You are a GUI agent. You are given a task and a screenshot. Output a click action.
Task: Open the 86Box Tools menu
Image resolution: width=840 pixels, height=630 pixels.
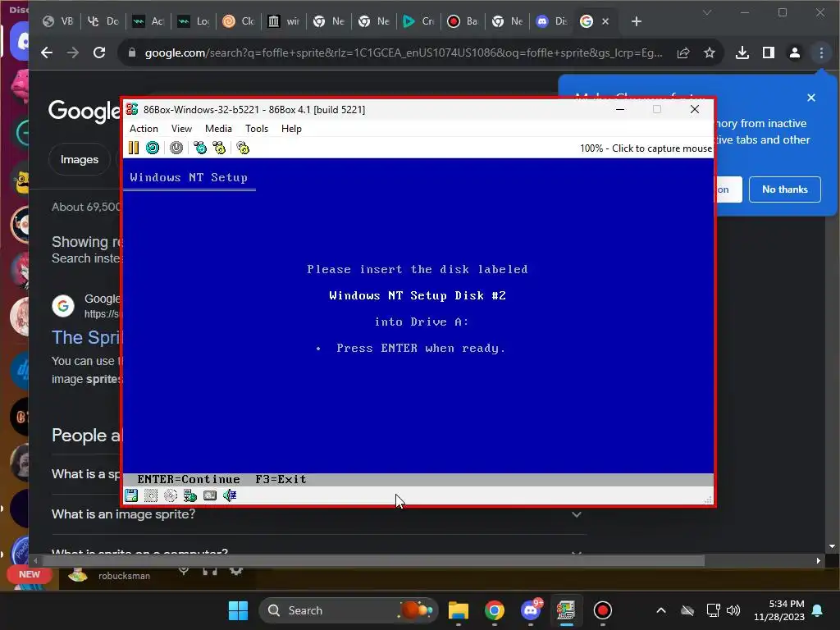tap(256, 129)
